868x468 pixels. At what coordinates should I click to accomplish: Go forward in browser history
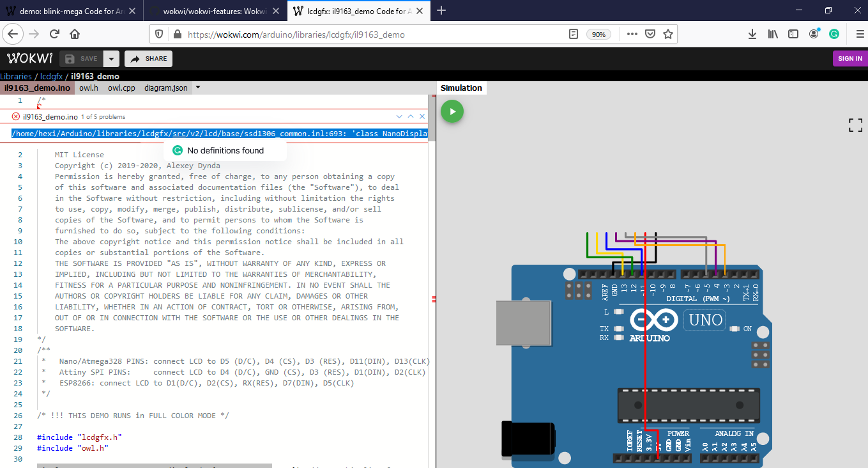click(x=34, y=34)
